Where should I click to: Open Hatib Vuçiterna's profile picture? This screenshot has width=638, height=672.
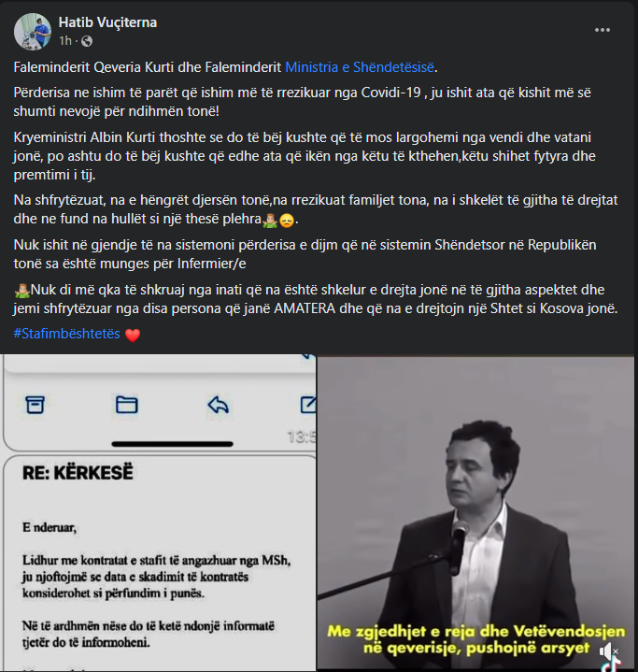pos(33,31)
